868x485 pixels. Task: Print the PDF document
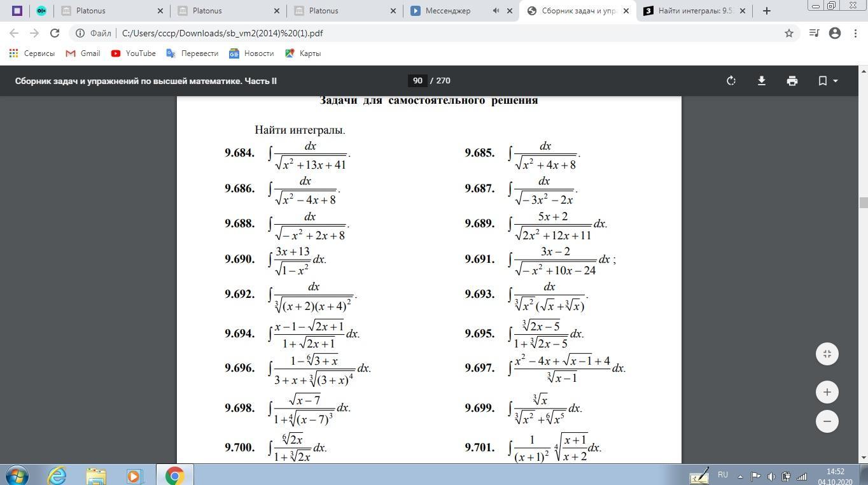click(x=792, y=81)
